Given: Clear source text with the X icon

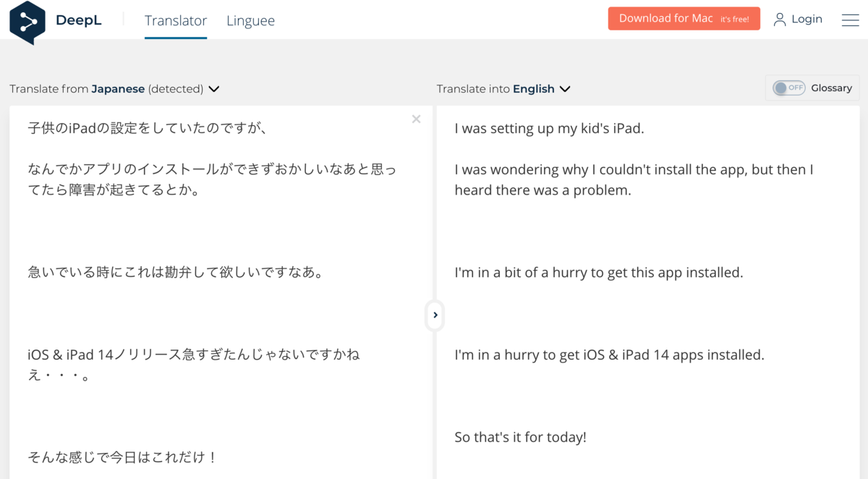Looking at the screenshot, I should [x=416, y=119].
